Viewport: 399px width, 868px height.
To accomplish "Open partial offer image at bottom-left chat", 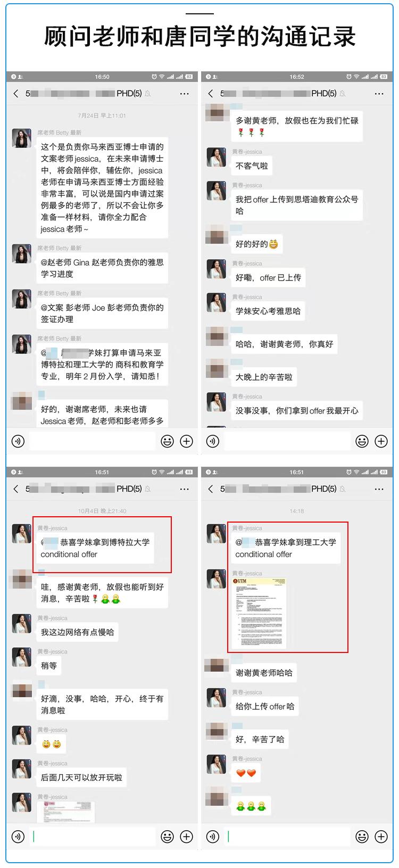I will tap(65, 812).
